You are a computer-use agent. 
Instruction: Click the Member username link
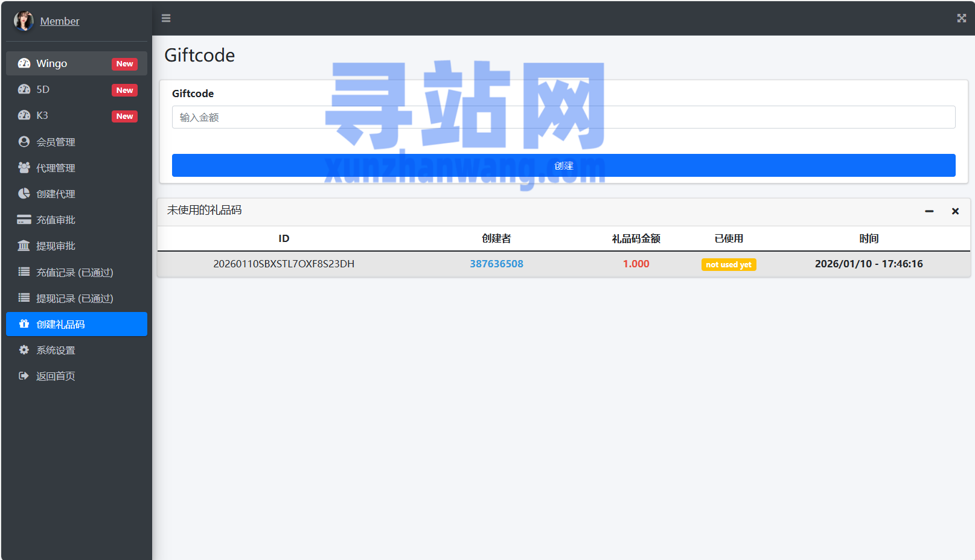pyautogui.click(x=60, y=21)
